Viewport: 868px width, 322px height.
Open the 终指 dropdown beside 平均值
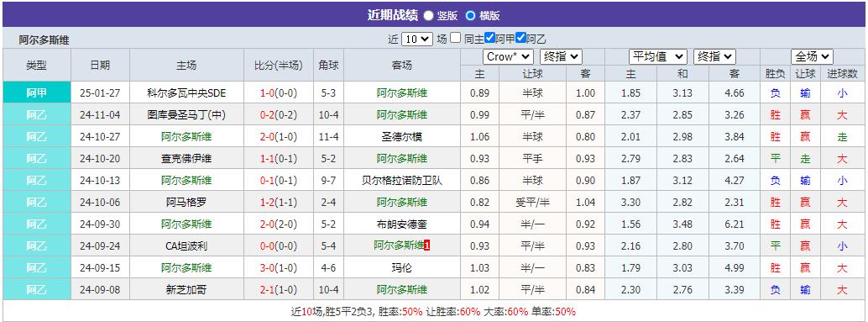click(x=714, y=56)
